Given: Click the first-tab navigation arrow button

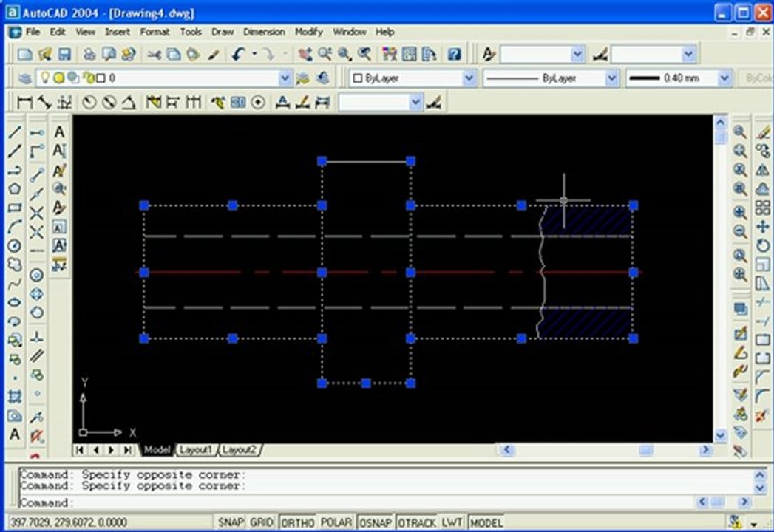Looking at the screenshot, I should (80, 449).
